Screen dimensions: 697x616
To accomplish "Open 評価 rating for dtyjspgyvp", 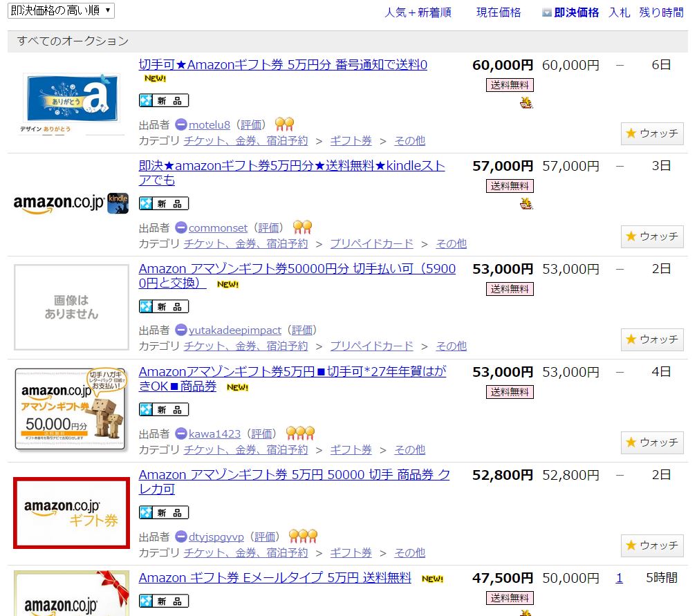I will pyautogui.click(x=265, y=537).
